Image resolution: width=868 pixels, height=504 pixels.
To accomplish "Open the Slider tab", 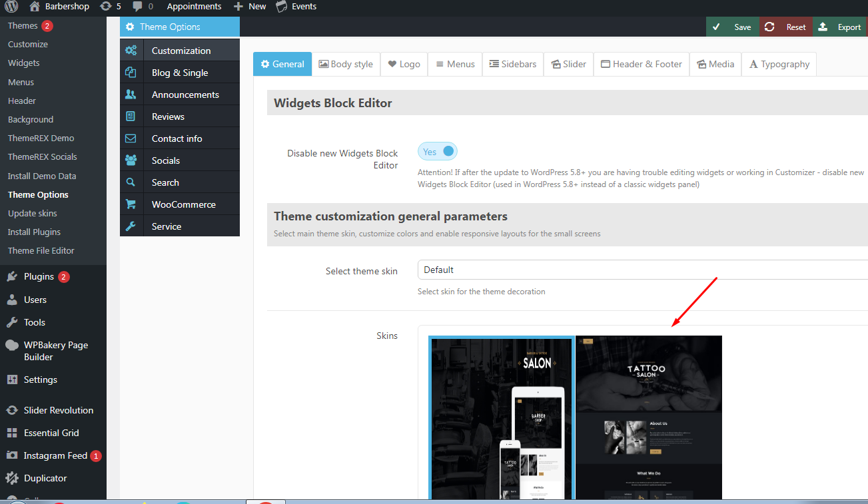I will click(x=568, y=64).
